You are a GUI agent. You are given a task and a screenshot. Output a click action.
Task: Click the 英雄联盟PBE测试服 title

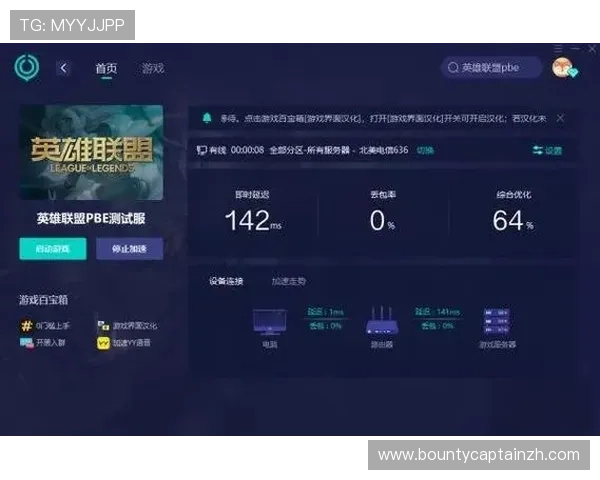(x=91, y=219)
